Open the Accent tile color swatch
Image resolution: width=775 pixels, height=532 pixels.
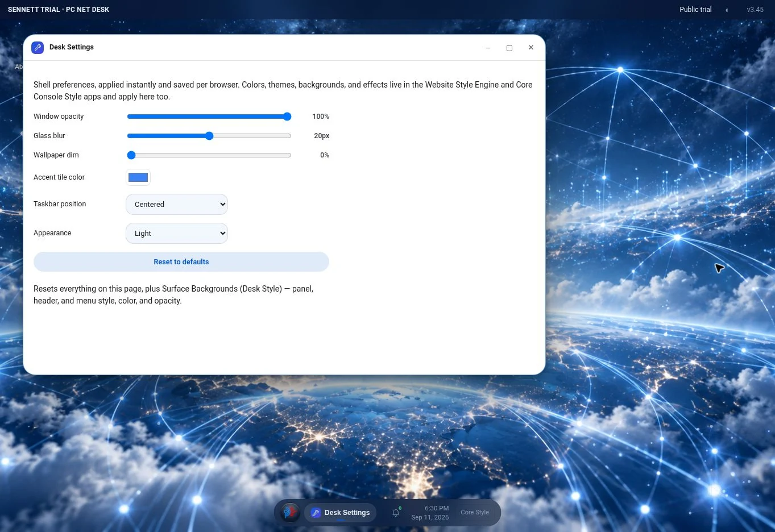138,177
